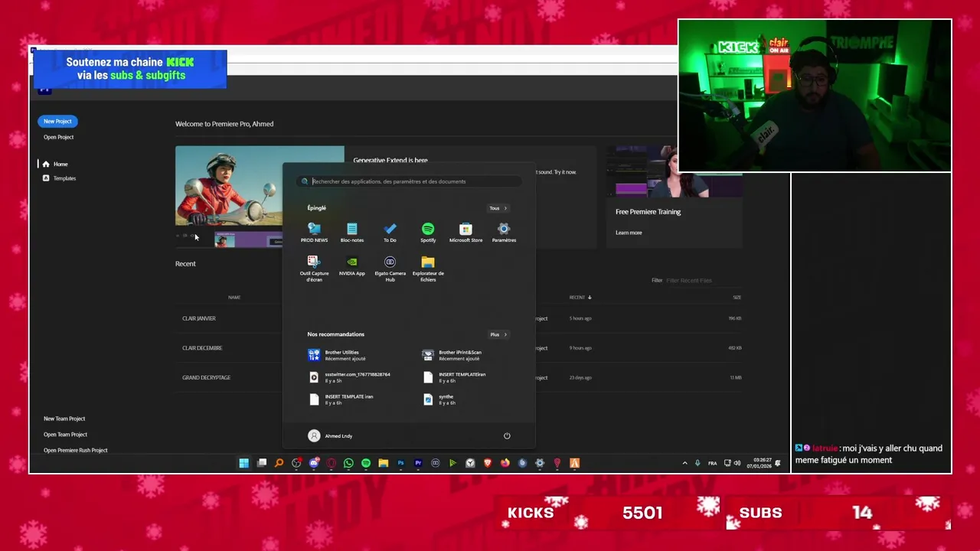Open CLAIR DECEMBRE recent project
This screenshot has height=551, width=980.
pos(202,348)
